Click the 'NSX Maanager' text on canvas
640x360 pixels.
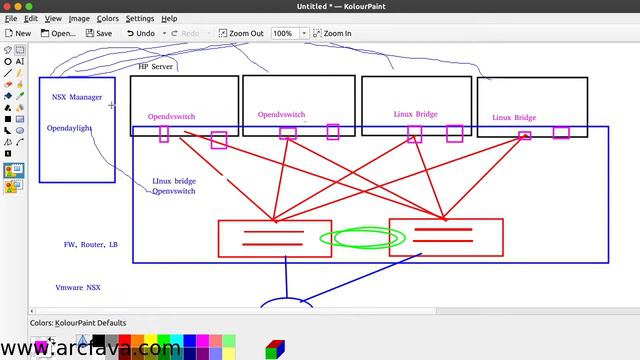point(77,97)
